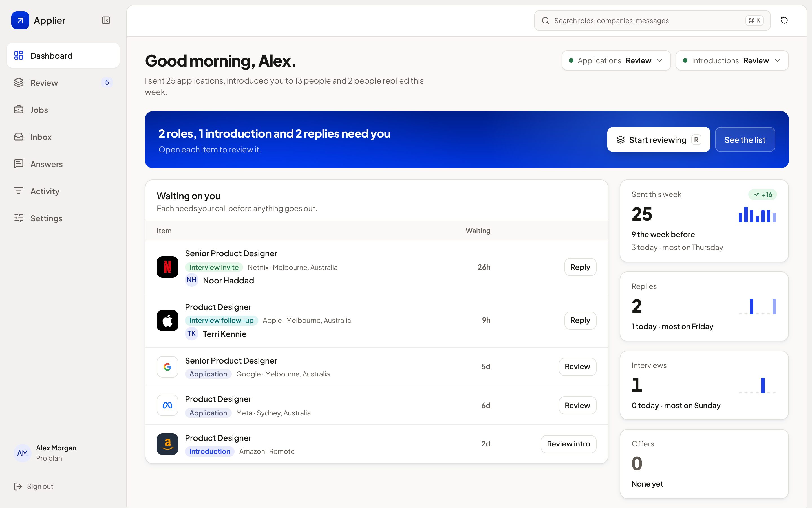This screenshot has width=812, height=508.
Task: Click See the list button
Action: point(745,139)
